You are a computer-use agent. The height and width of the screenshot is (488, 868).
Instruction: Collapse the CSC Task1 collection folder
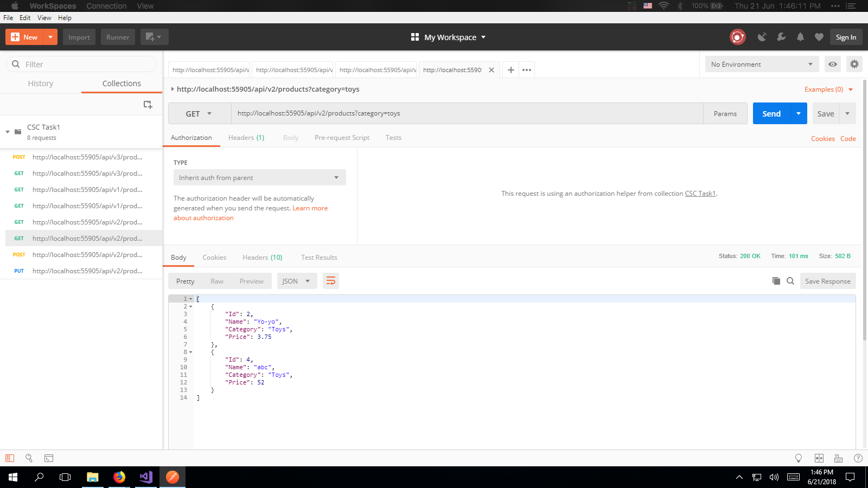tap(8, 132)
